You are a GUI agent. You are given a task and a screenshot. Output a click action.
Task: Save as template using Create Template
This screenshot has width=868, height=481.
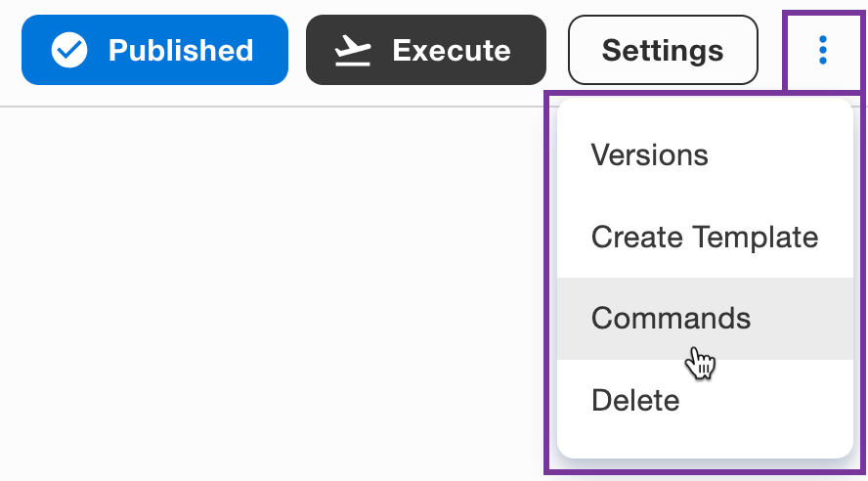point(705,237)
